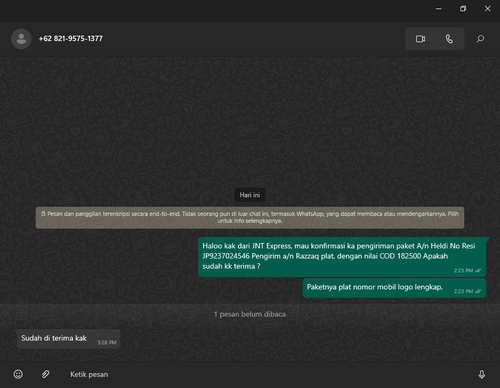
Task: Click the contact number +62 821-9575-1377
Action: 71,39
